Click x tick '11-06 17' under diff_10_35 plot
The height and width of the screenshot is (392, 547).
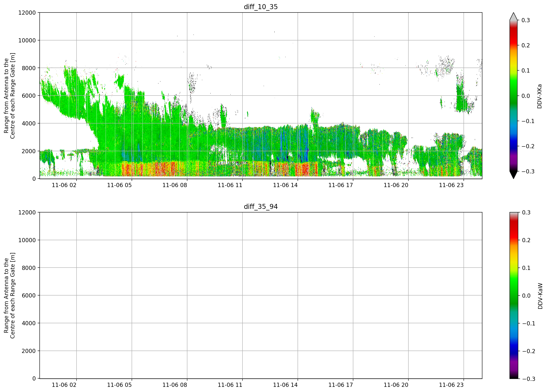[x=341, y=185]
